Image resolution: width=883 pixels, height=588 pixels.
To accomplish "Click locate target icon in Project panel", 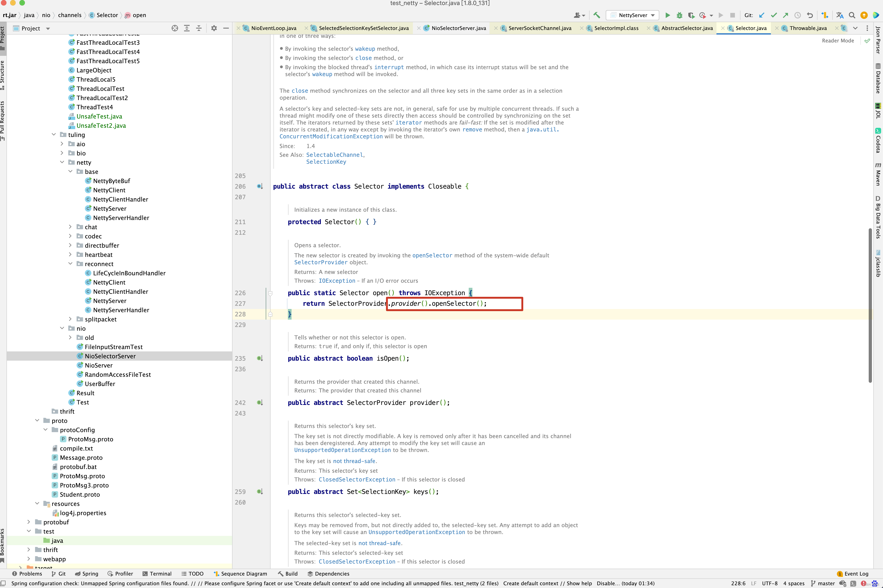I will 175,29.
